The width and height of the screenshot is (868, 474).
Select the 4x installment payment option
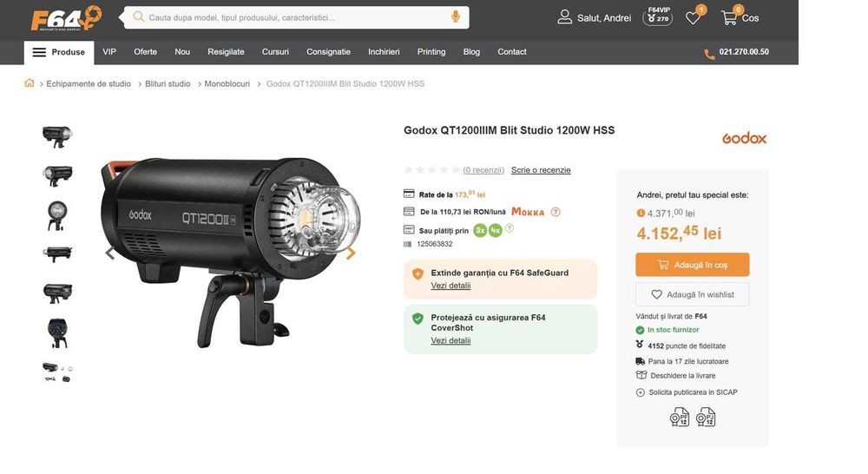tap(495, 231)
